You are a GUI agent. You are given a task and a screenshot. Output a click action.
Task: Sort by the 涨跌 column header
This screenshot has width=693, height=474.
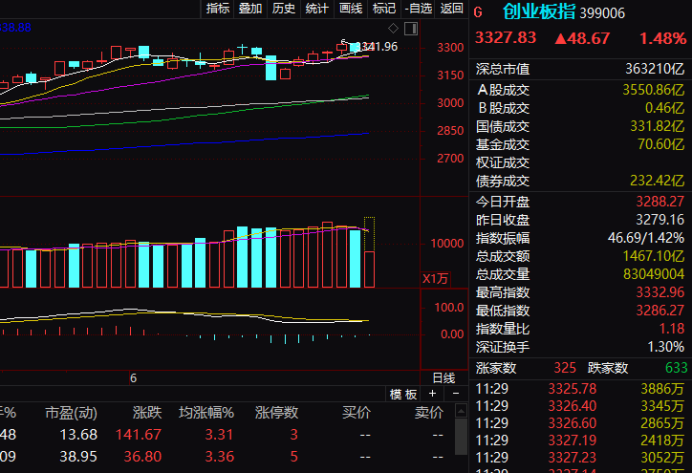(x=147, y=413)
